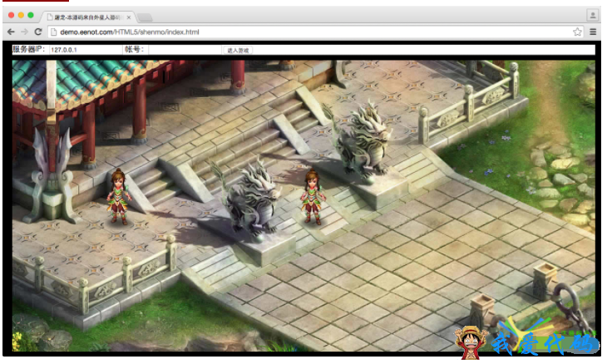Click the browser forward arrow

tap(24, 32)
